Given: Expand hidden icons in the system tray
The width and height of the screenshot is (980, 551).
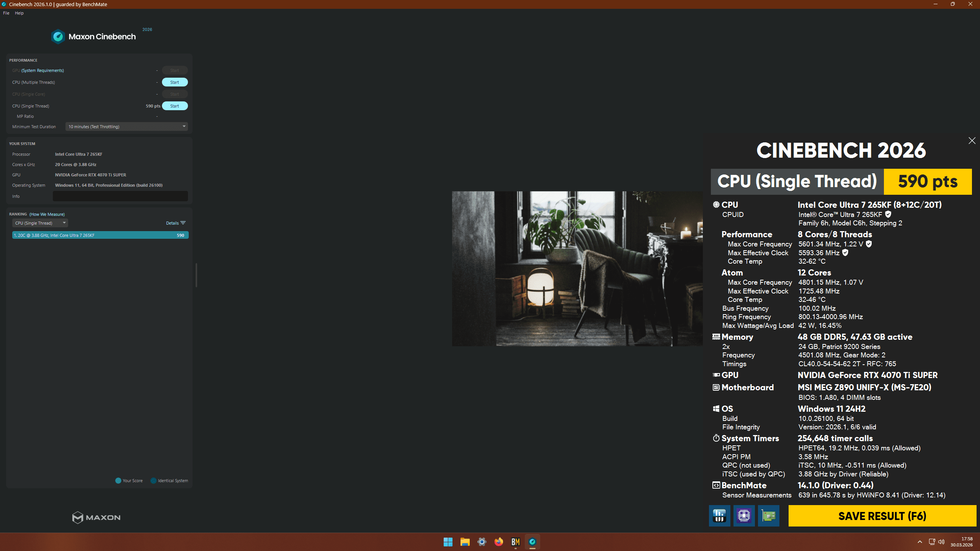Looking at the screenshot, I should click(x=920, y=542).
